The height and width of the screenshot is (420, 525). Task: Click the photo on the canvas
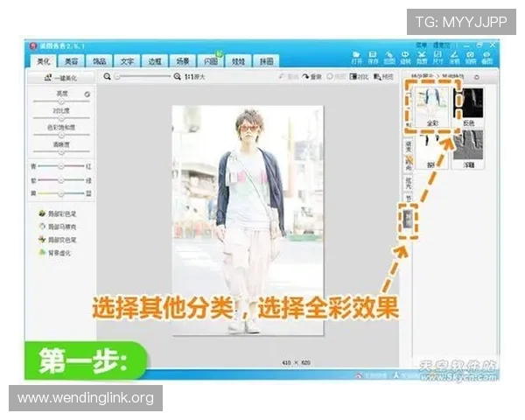click(x=248, y=220)
